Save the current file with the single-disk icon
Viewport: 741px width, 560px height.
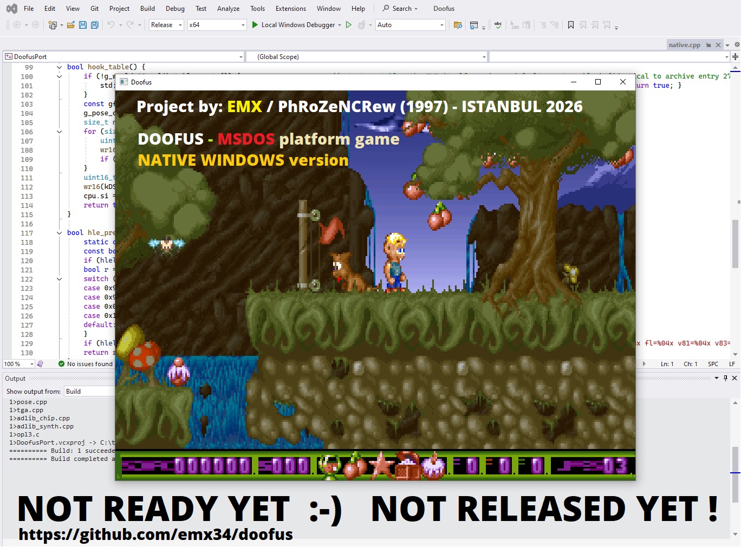coord(83,25)
